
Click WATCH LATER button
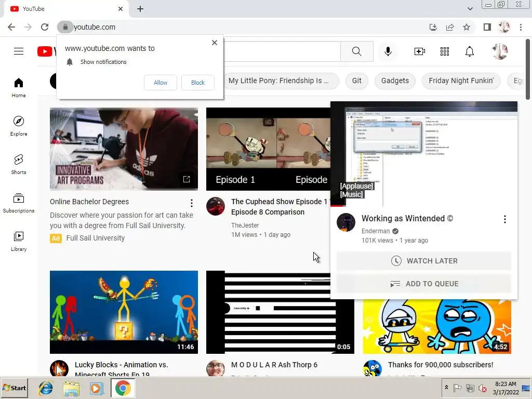424,261
